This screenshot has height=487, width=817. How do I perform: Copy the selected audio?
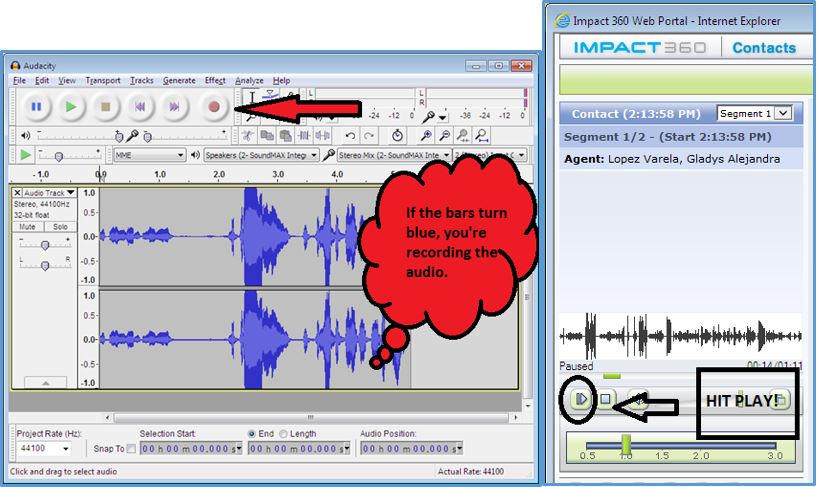point(267,136)
